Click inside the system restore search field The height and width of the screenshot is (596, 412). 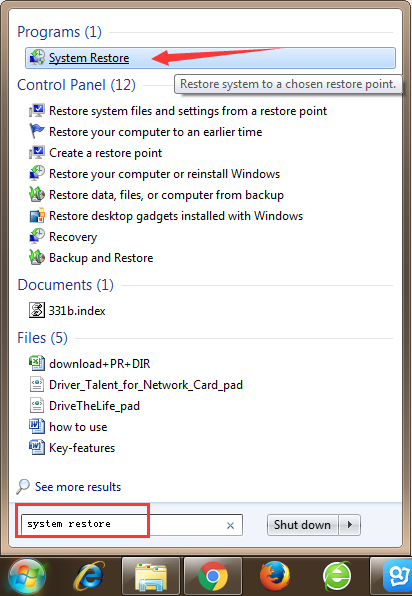(132, 525)
